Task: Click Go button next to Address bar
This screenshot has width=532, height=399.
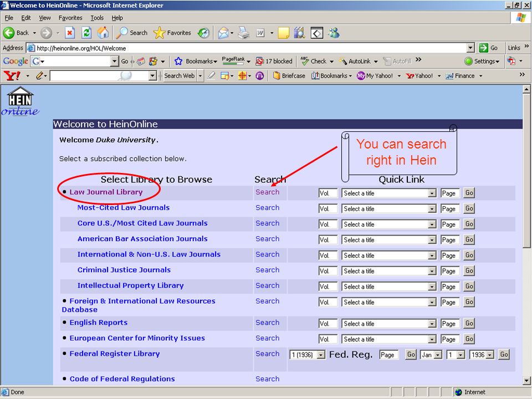Action: [x=488, y=48]
